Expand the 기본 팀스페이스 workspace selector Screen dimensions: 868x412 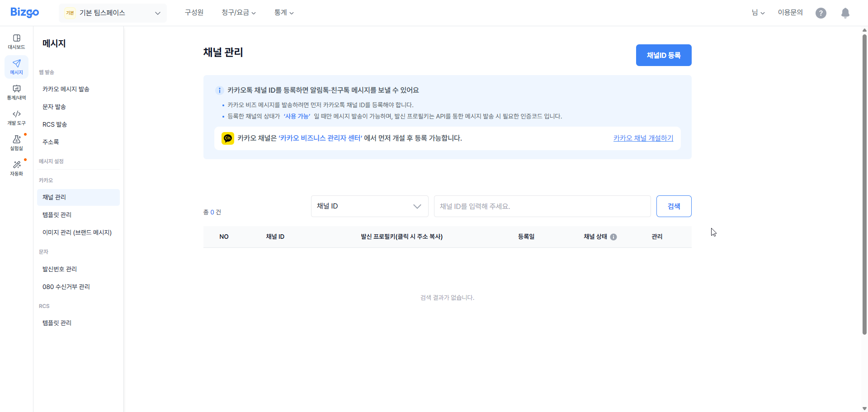point(112,13)
